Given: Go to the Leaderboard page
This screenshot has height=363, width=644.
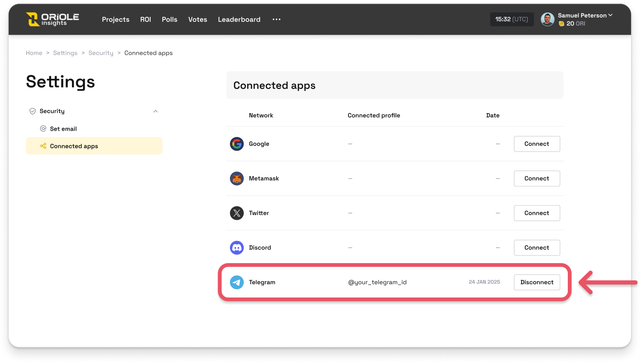Looking at the screenshot, I should (239, 19).
